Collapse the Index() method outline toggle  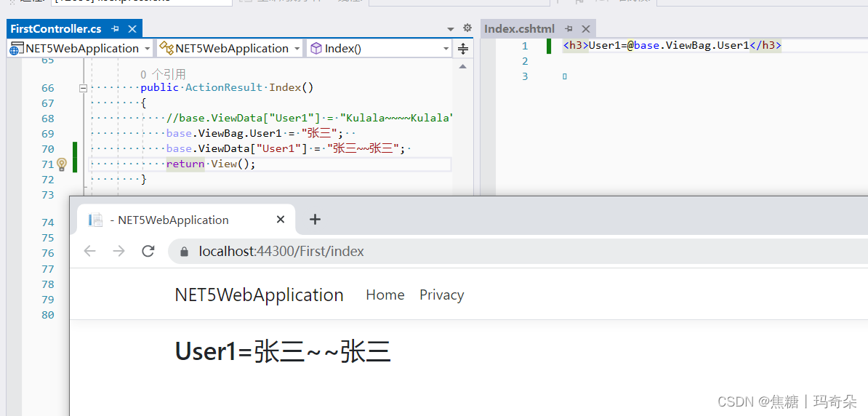click(x=83, y=87)
